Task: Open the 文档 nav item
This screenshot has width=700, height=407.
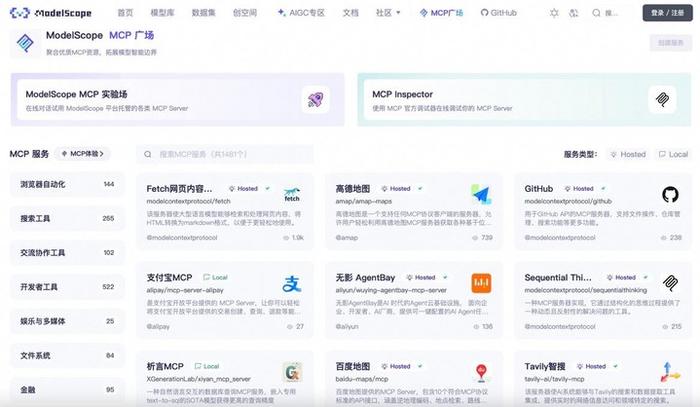Action: (x=350, y=13)
